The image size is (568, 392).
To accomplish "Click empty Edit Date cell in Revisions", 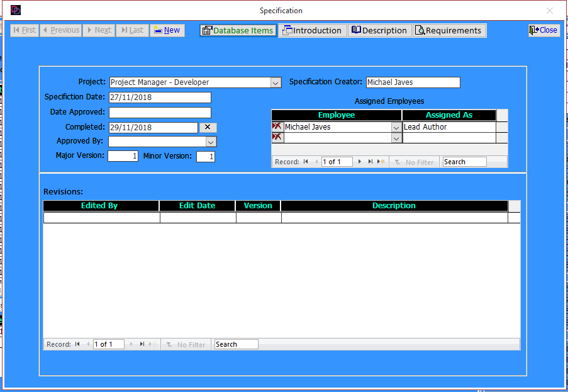I will click(x=198, y=218).
